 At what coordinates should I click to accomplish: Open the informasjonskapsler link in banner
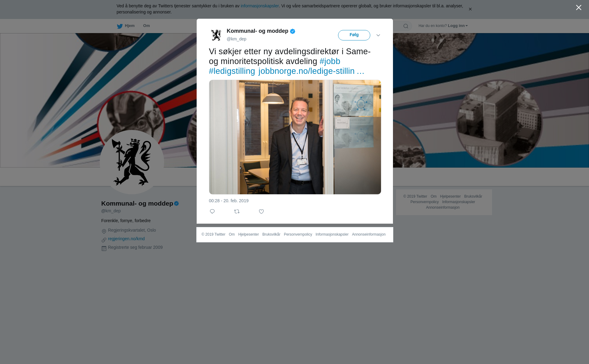point(260,6)
